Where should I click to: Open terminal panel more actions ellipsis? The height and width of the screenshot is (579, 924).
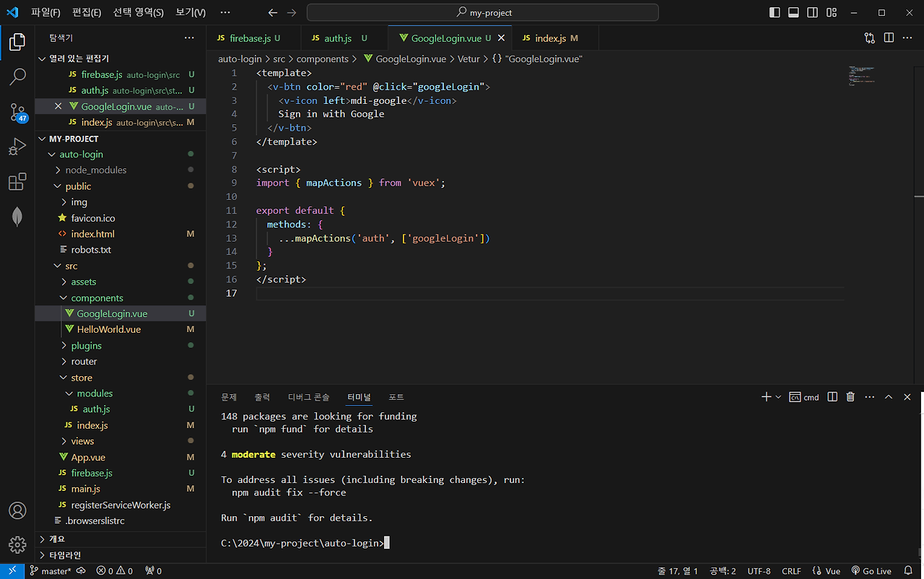tap(869, 396)
